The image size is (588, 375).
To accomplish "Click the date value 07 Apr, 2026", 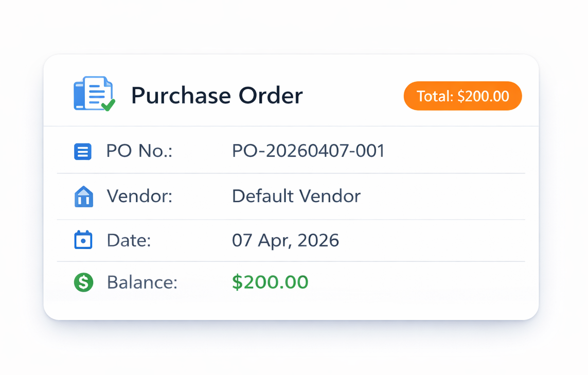I will pyautogui.click(x=286, y=240).
